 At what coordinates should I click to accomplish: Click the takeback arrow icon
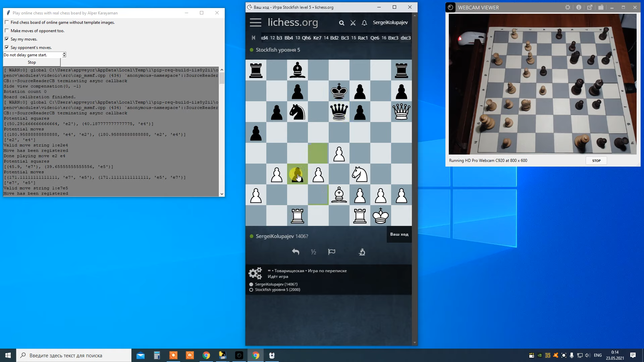tap(296, 252)
